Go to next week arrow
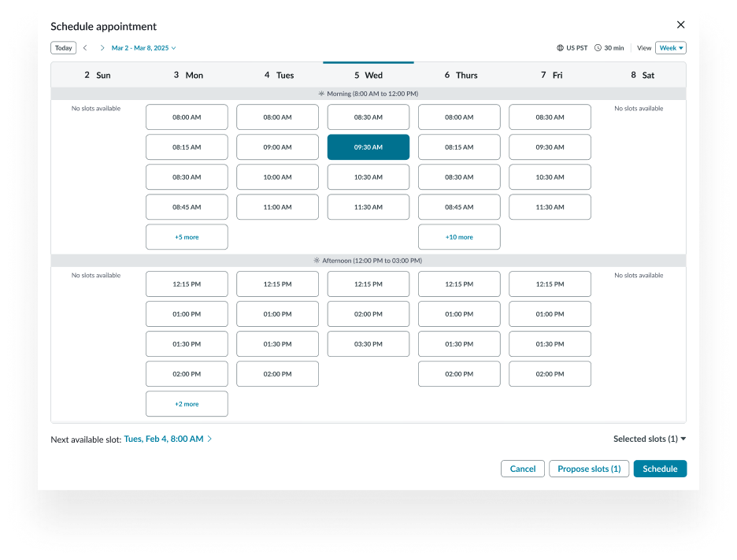 [102, 48]
